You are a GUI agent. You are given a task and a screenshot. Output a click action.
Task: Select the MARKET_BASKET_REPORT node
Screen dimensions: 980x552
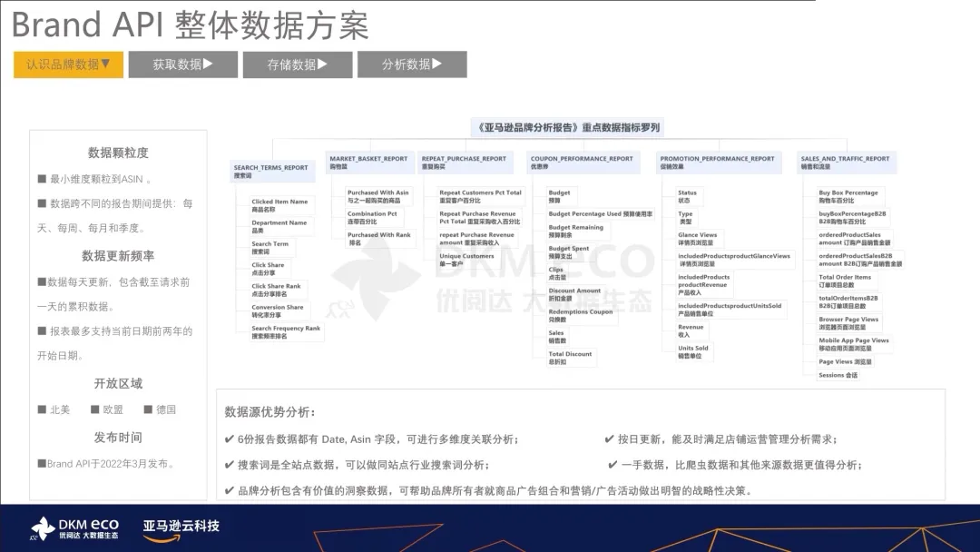coord(368,163)
